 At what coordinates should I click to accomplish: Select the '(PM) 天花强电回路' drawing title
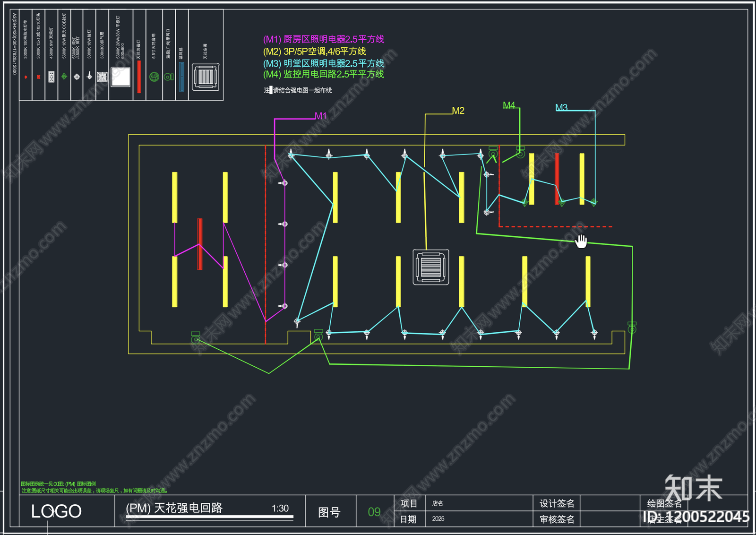point(174,508)
